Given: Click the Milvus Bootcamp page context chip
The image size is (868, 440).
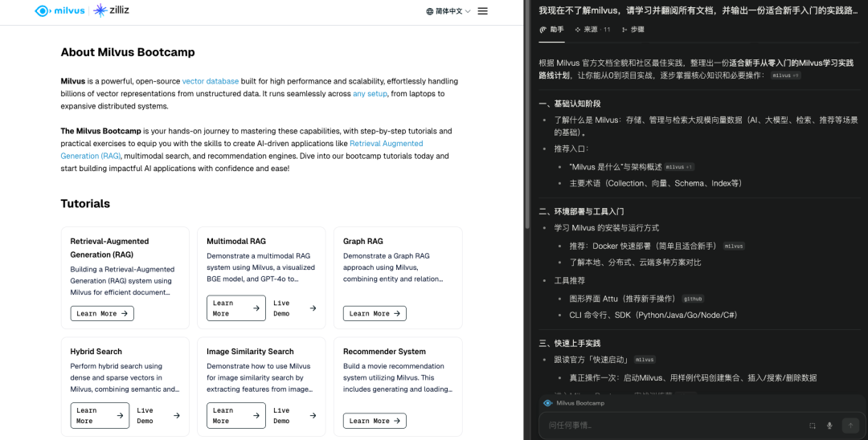Looking at the screenshot, I should 574,404.
